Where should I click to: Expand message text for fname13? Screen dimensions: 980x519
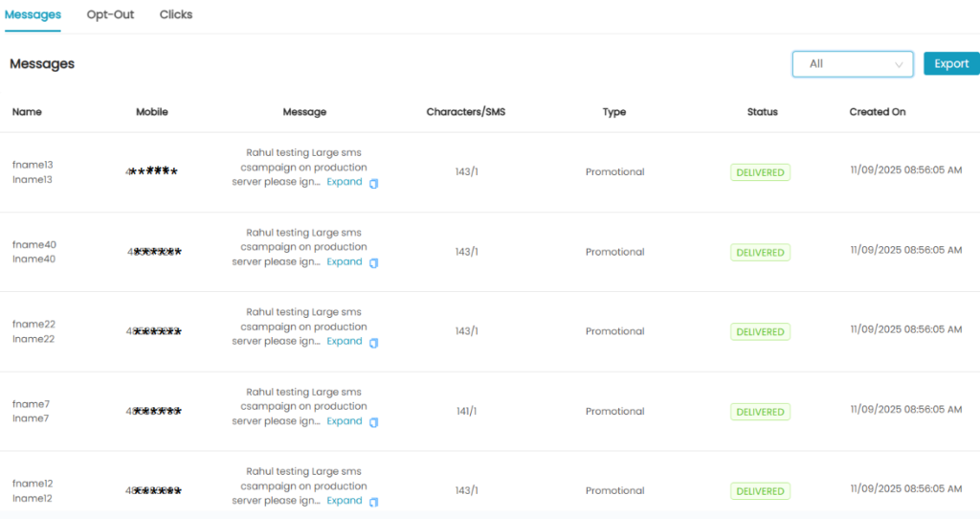pos(345,182)
